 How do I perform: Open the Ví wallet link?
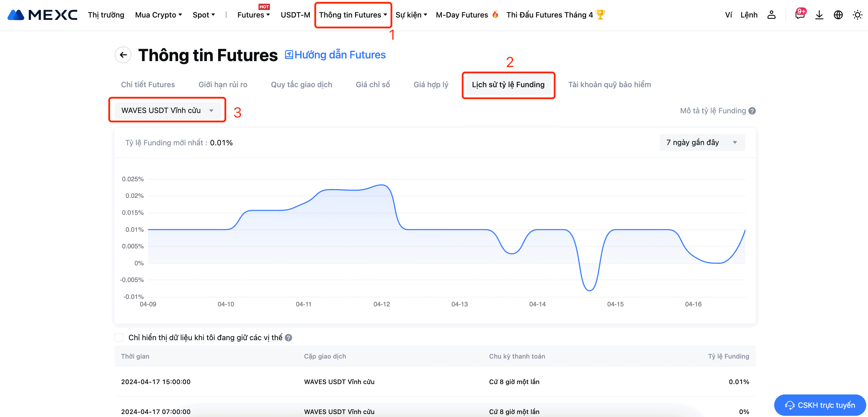pyautogui.click(x=728, y=15)
